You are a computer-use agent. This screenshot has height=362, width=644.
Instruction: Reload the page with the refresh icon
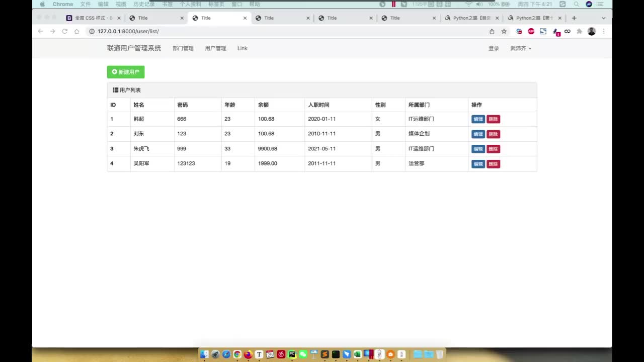(64, 31)
